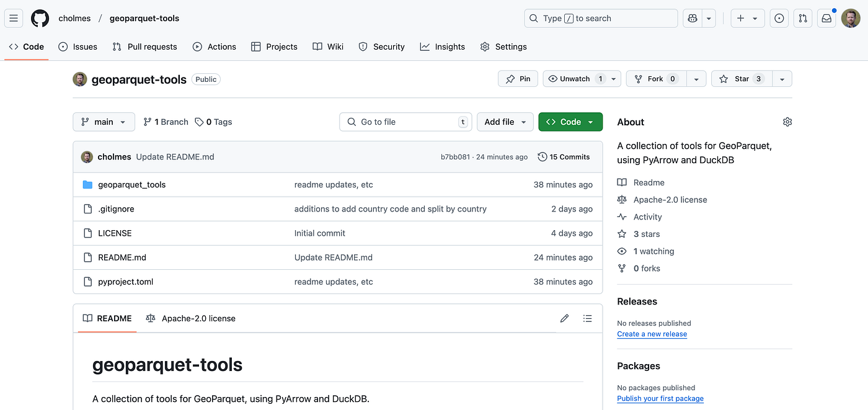
Task: Go to GitHub homepage via Octocat logo
Action: [40, 19]
